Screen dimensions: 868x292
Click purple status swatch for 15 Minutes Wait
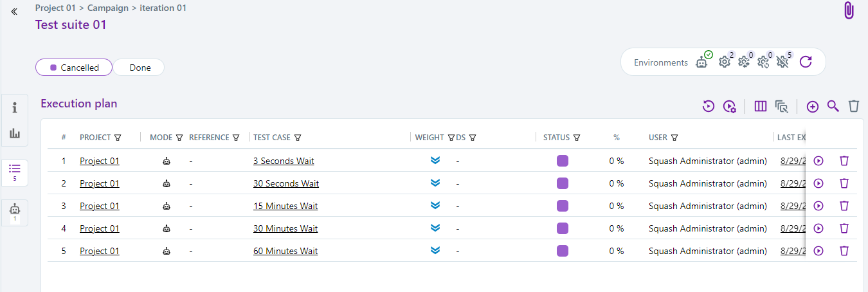[563, 206]
